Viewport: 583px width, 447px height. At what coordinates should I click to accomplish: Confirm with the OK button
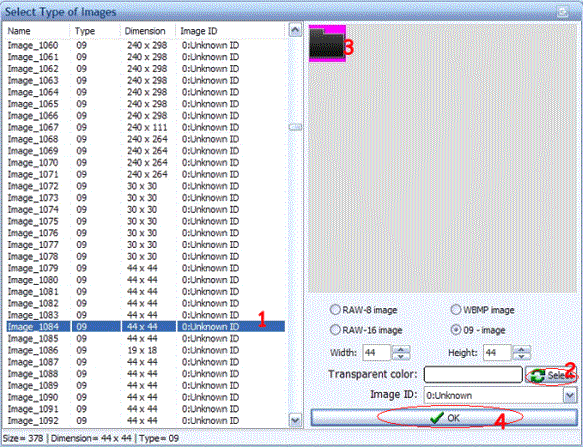click(444, 418)
